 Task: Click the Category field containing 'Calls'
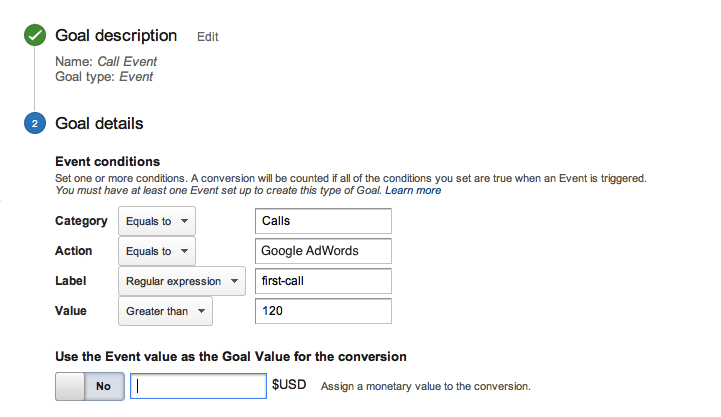(323, 221)
